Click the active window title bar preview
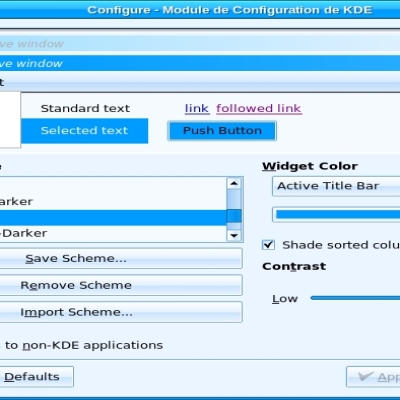400x400 pixels. (x=200, y=63)
